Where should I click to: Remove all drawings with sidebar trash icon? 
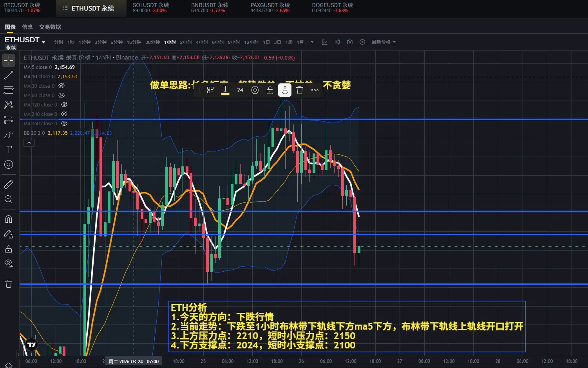(x=9, y=284)
